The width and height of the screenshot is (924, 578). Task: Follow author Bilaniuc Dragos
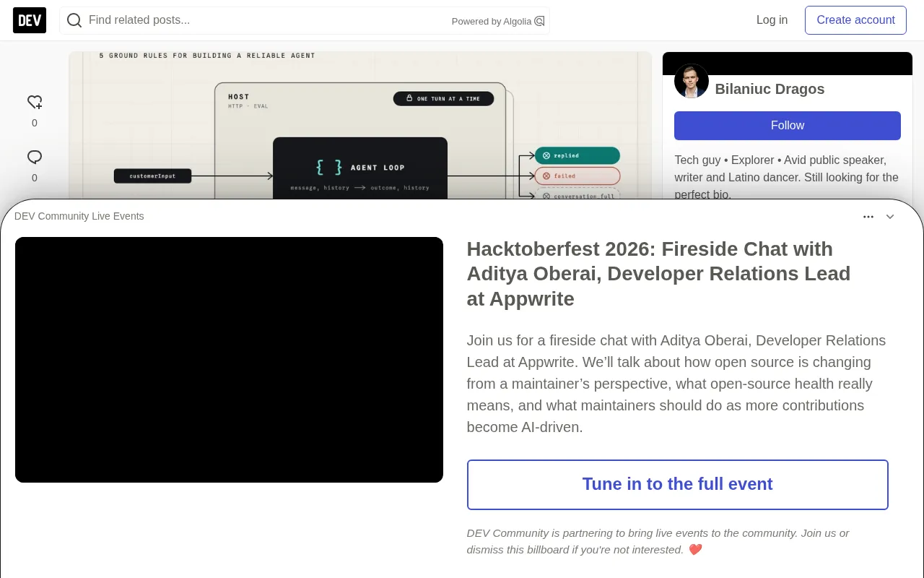pyautogui.click(x=788, y=126)
